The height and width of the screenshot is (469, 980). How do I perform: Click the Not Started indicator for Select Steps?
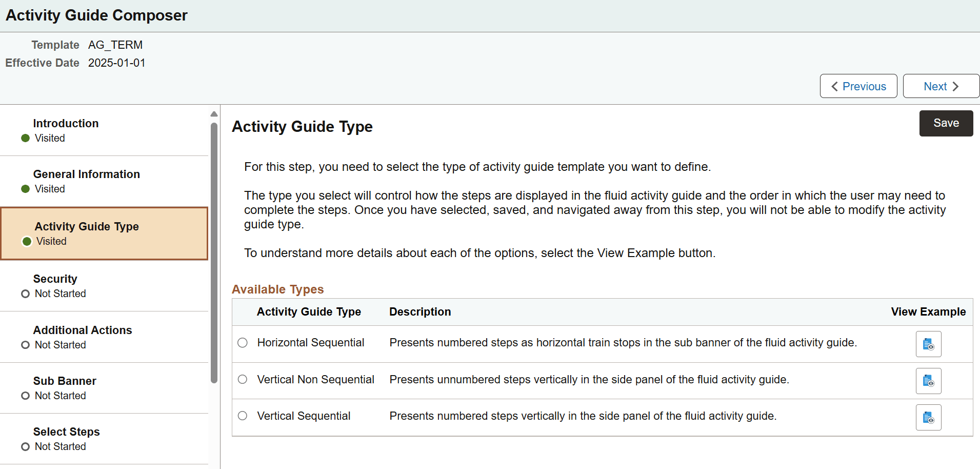[25, 446]
